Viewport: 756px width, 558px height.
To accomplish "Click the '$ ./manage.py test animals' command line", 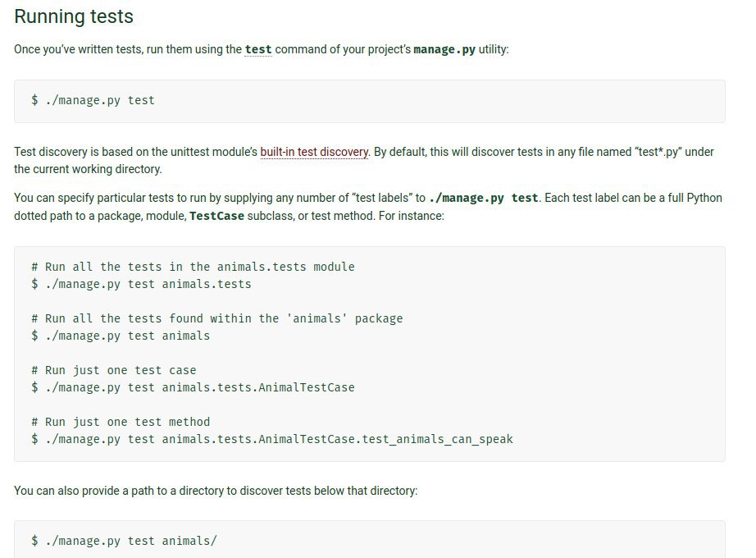I will click(x=121, y=336).
